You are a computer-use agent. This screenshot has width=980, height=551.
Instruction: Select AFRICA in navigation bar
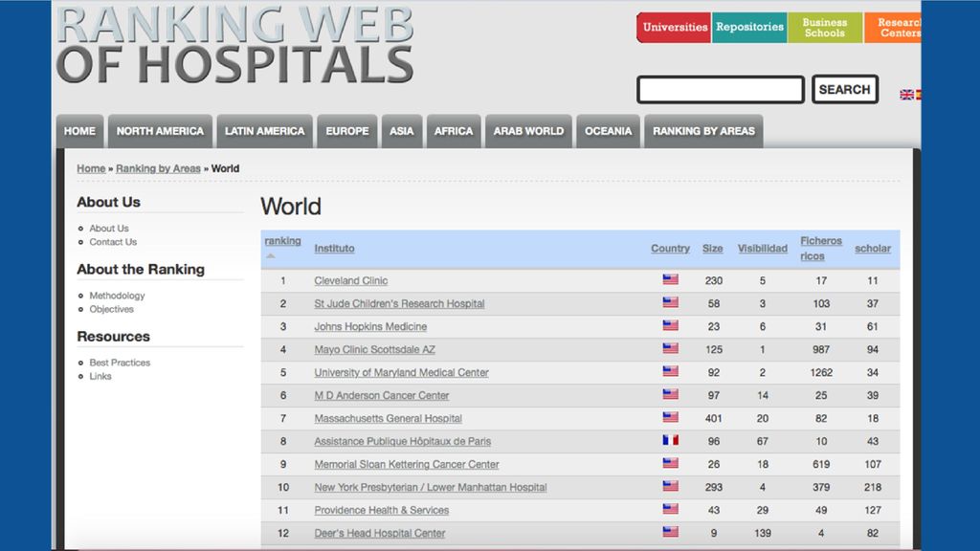pos(454,131)
